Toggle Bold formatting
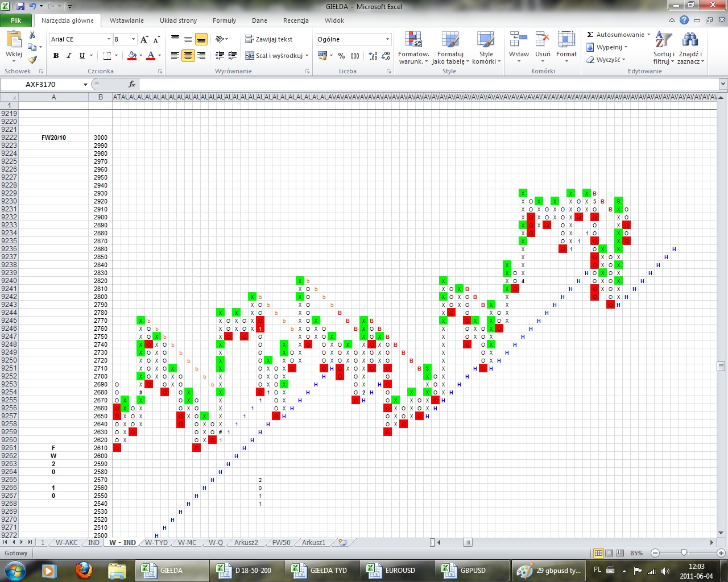728x582 pixels. [56, 56]
